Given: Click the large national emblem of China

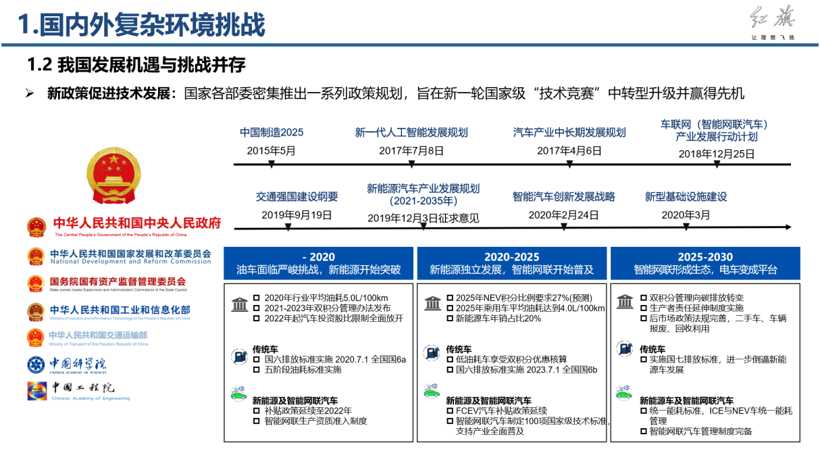Looking at the screenshot, I should [x=113, y=176].
